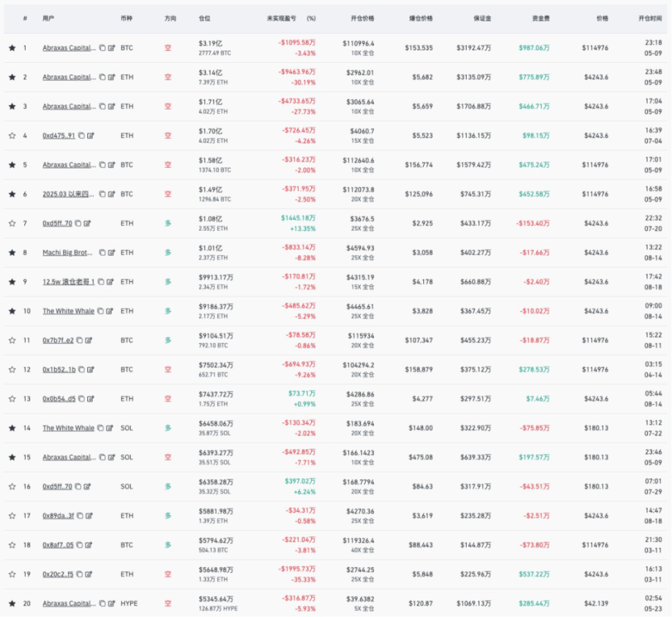Copy the address of 0x1b52..1b
This screenshot has height=617, width=672.
pos(82,370)
